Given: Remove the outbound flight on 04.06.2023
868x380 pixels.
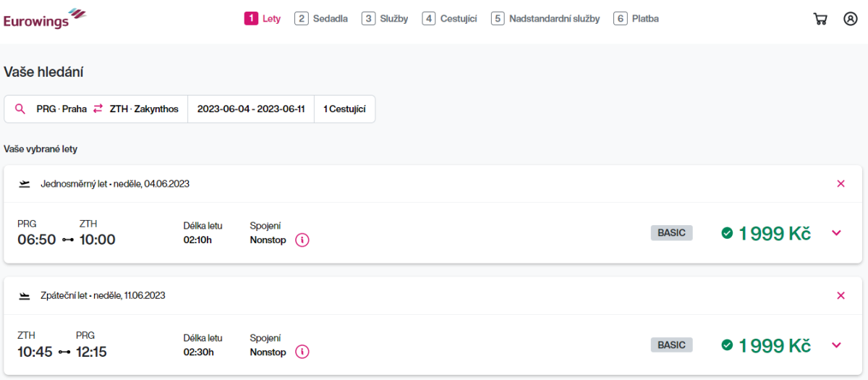Looking at the screenshot, I should pos(841,184).
